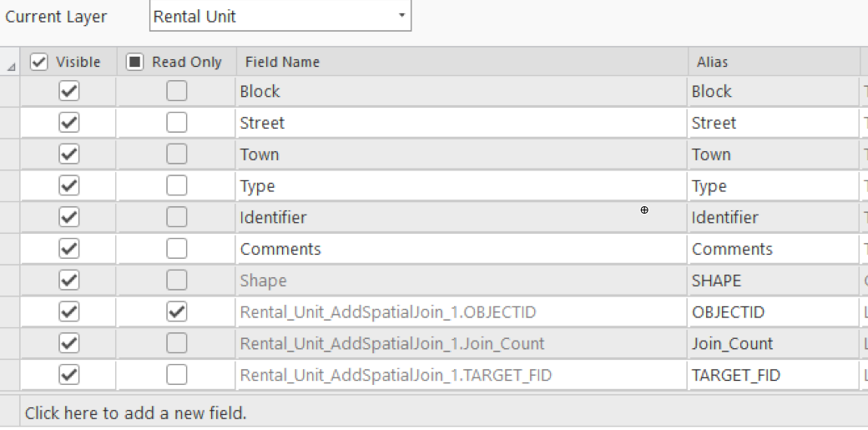Select the Identifier field name cell
Viewport: 868px width, 430px height.
coord(273,218)
